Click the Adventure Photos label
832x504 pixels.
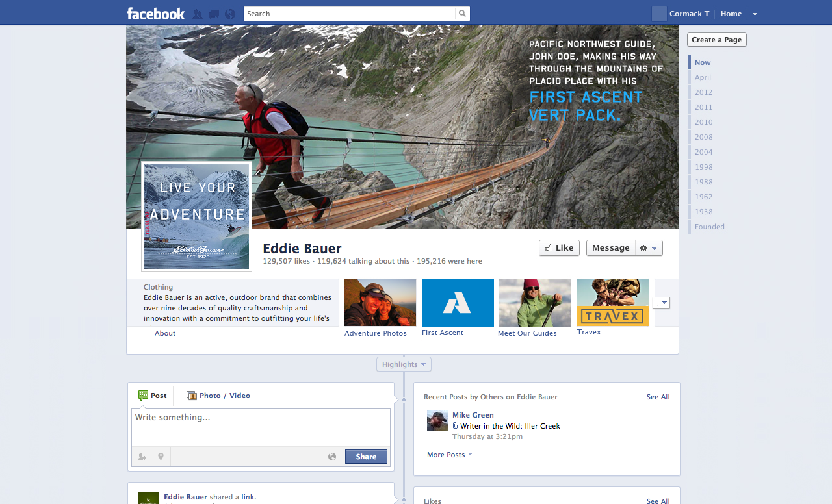tap(376, 333)
